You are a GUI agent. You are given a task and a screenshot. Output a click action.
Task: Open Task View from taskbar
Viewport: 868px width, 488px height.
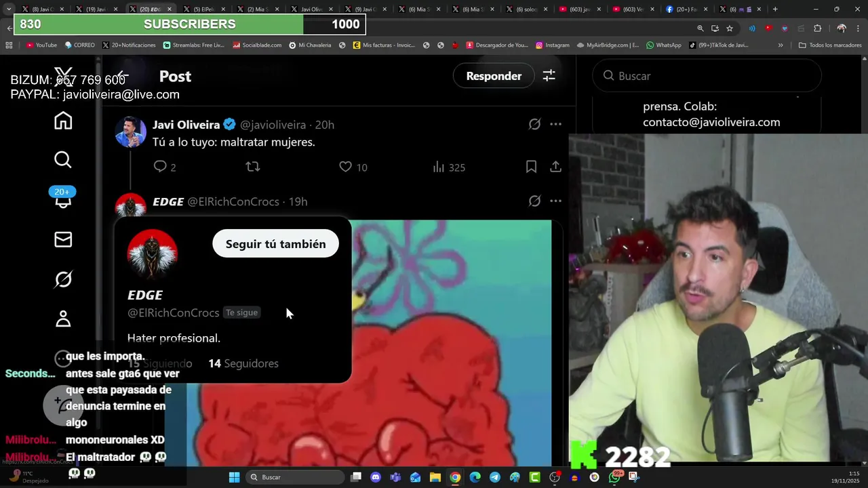point(356,477)
